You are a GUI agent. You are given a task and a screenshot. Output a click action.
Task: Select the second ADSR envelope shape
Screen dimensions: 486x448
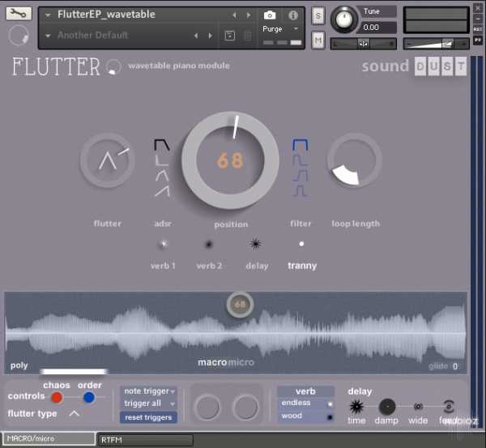(161, 160)
